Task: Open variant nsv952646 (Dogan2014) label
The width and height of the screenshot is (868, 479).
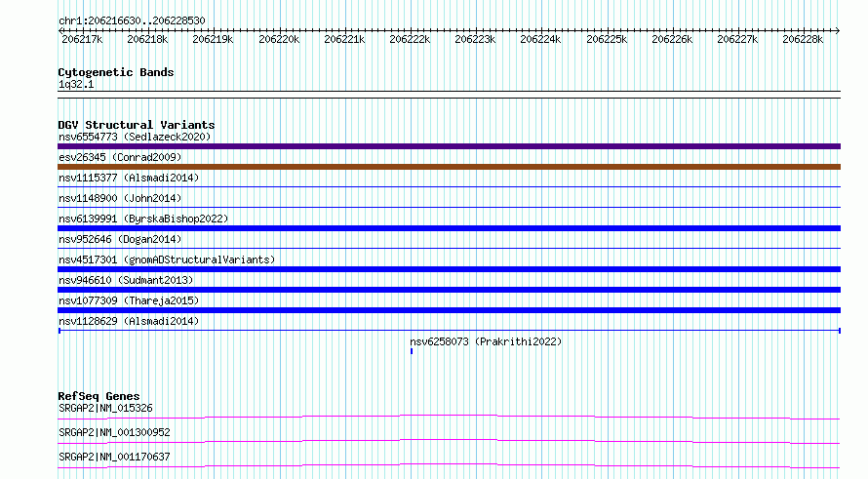Action: point(120,239)
